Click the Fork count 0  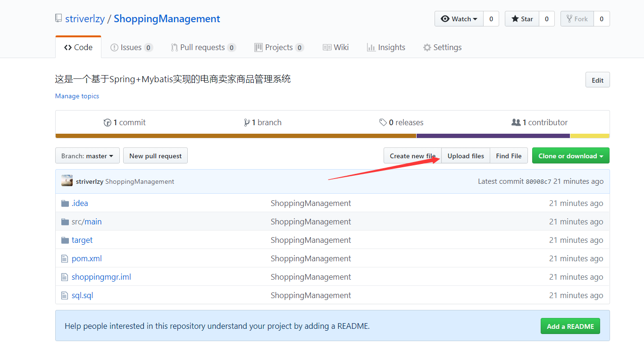pos(602,19)
